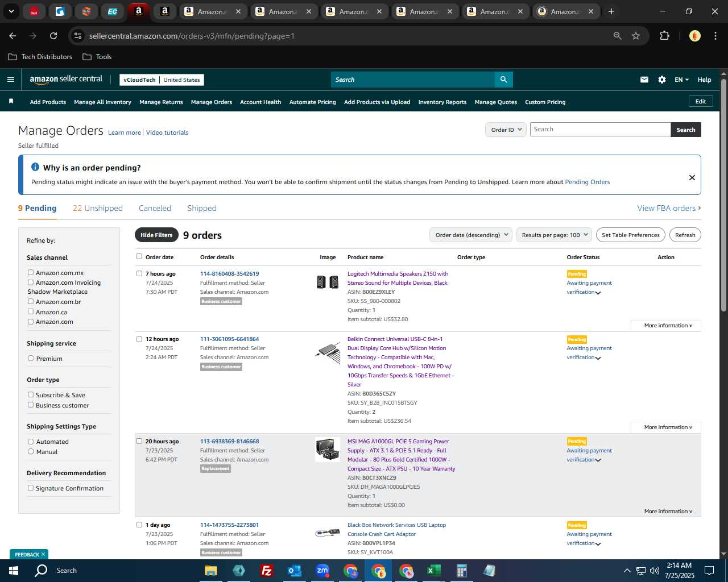Image resolution: width=728 pixels, height=582 pixels.
Task: Click the MSI power supply product image
Action: tap(328, 450)
